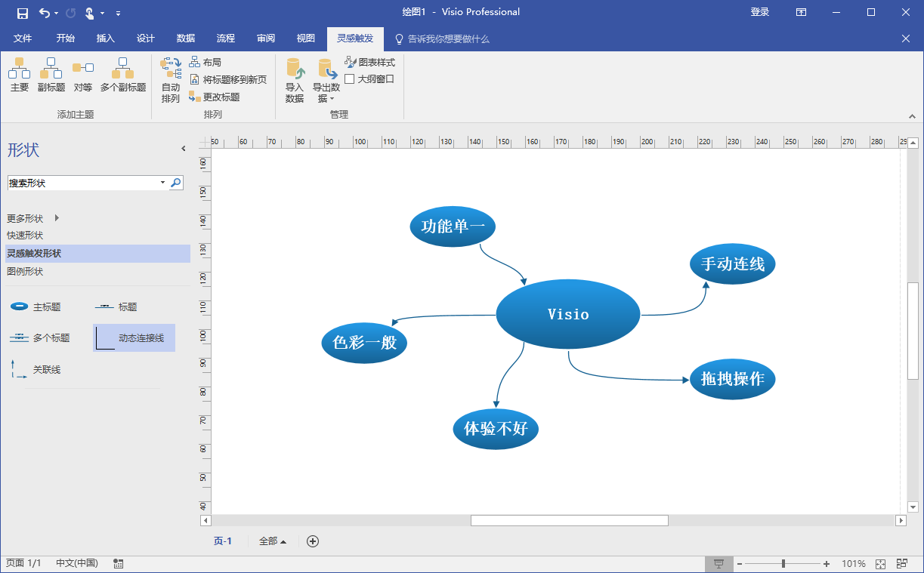Select the 标题 stencil shape
The height and width of the screenshot is (573, 924).
(x=116, y=307)
